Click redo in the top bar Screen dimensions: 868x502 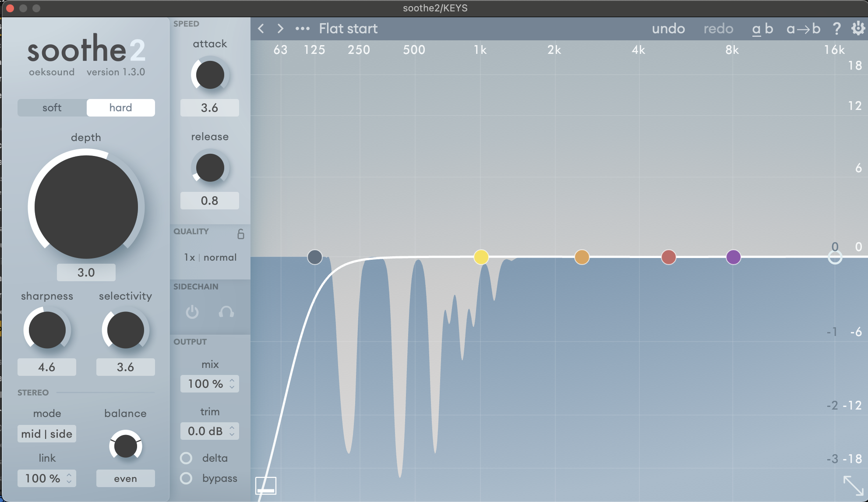[718, 29]
